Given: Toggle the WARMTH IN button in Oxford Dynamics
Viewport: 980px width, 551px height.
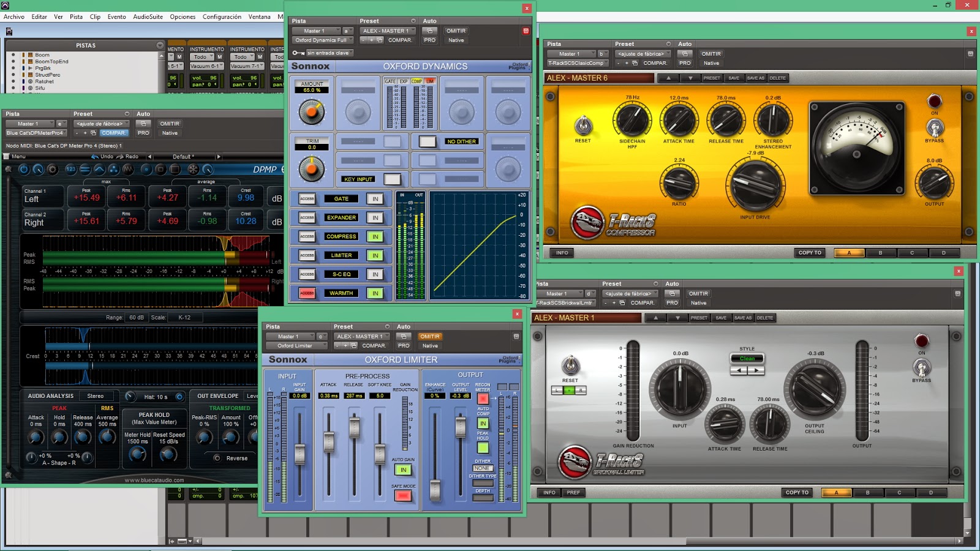Looking at the screenshot, I should [x=375, y=293].
